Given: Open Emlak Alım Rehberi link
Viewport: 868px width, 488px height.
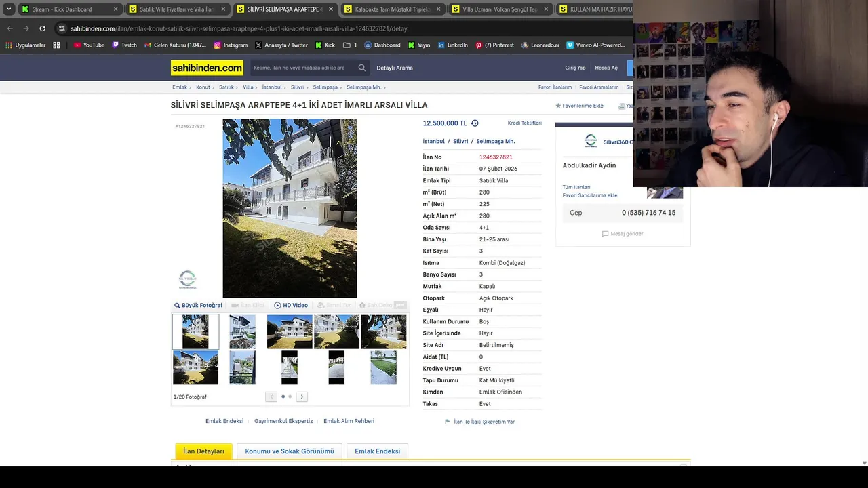Looking at the screenshot, I should pyautogui.click(x=349, y=421).
